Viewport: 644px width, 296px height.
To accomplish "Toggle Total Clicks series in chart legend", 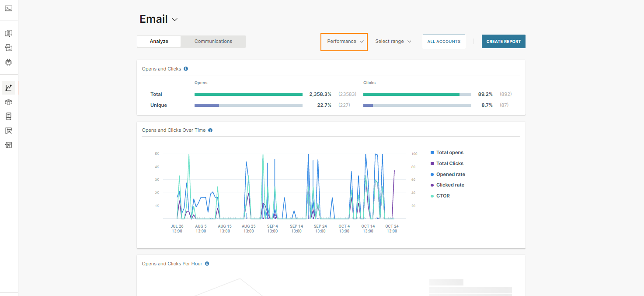I will [x=449, y=163].
